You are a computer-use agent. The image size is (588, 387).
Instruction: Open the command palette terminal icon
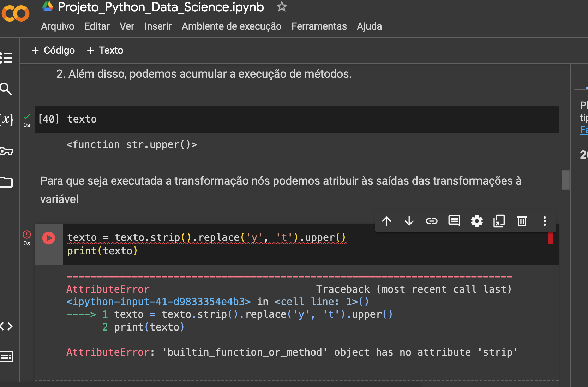coord(6,357)
